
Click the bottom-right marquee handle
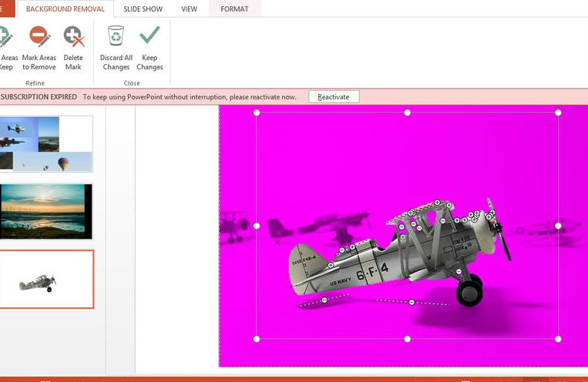click(558, 339)
